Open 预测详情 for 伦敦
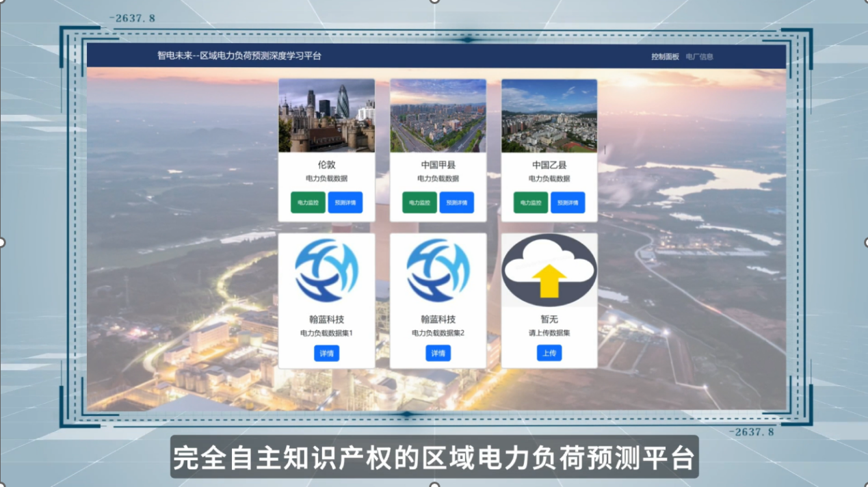This screenshot has width=868, height=487. click(x=345, y=202)
